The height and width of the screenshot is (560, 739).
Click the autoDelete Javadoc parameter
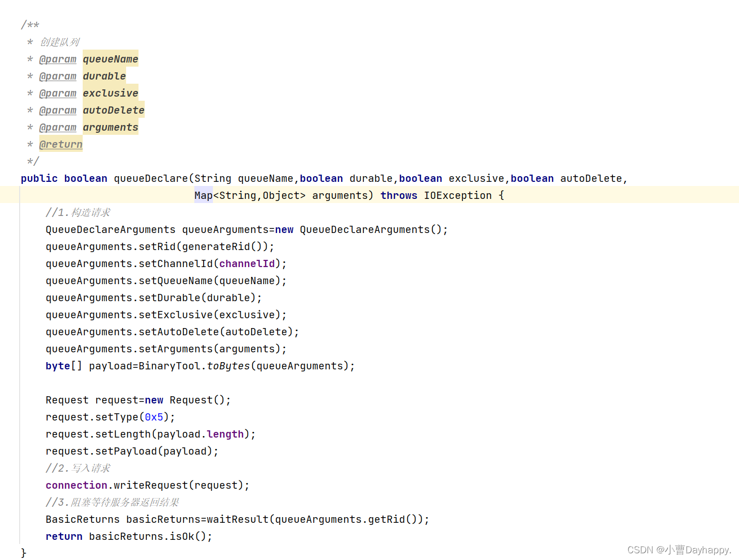tap(114, 110)
